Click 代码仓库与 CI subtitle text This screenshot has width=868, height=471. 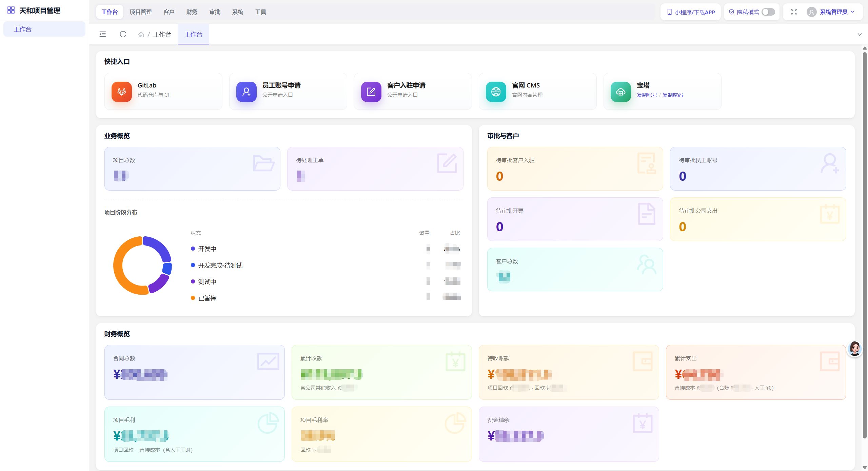[x=153, y=95]
